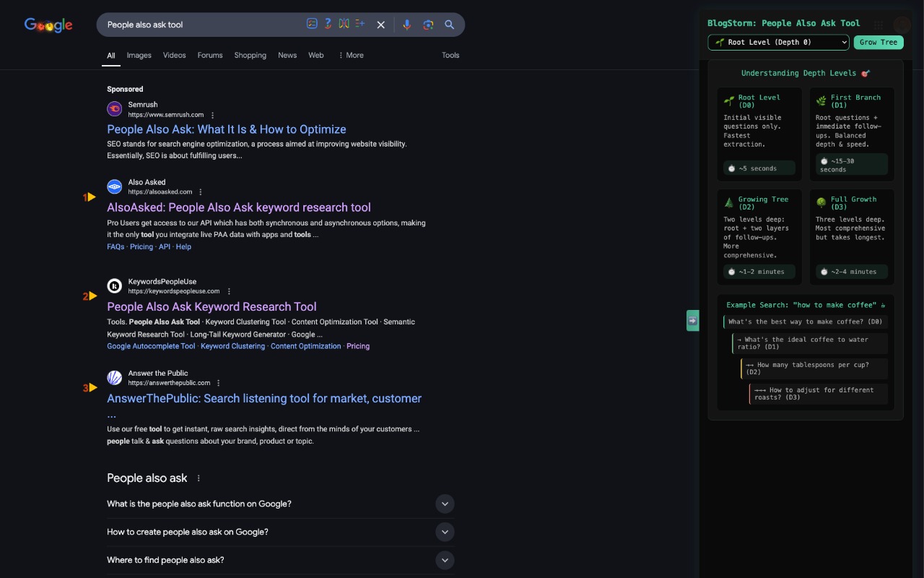Open the Content Optimization sitelink

click(306, 346)
